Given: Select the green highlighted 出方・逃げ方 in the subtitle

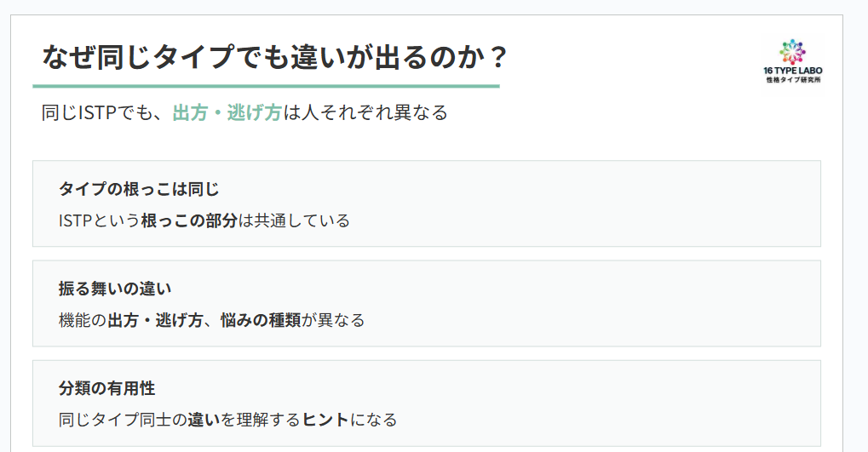Looking at the screenshot, I should [227, 112].
